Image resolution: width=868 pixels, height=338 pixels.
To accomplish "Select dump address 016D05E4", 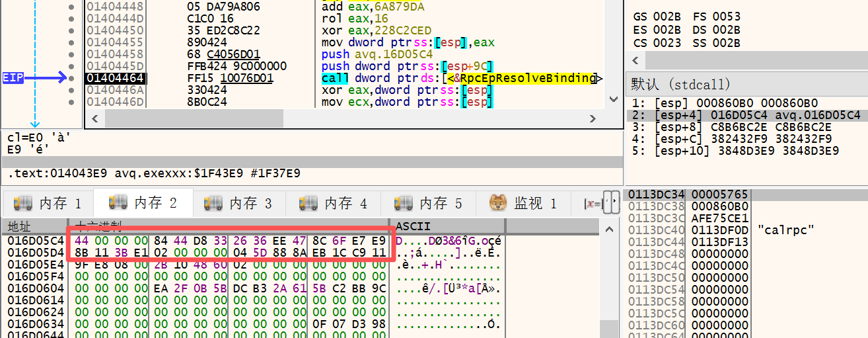I will click(36, 264).
